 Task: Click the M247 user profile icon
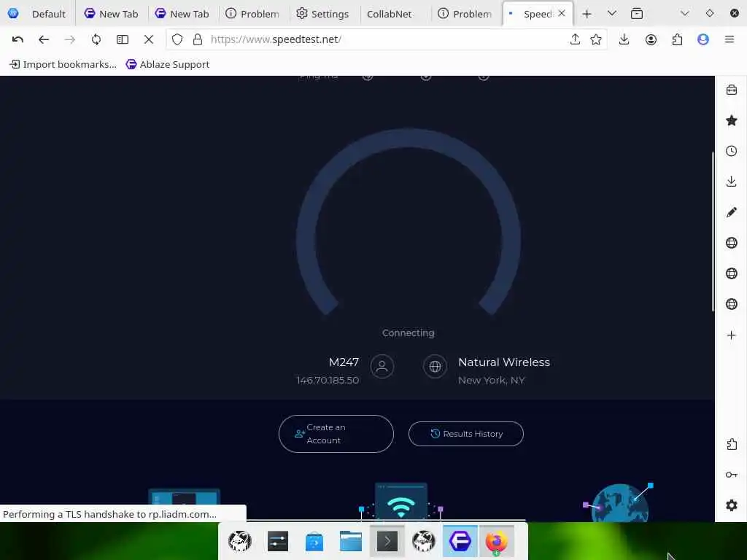coord(382,366)
